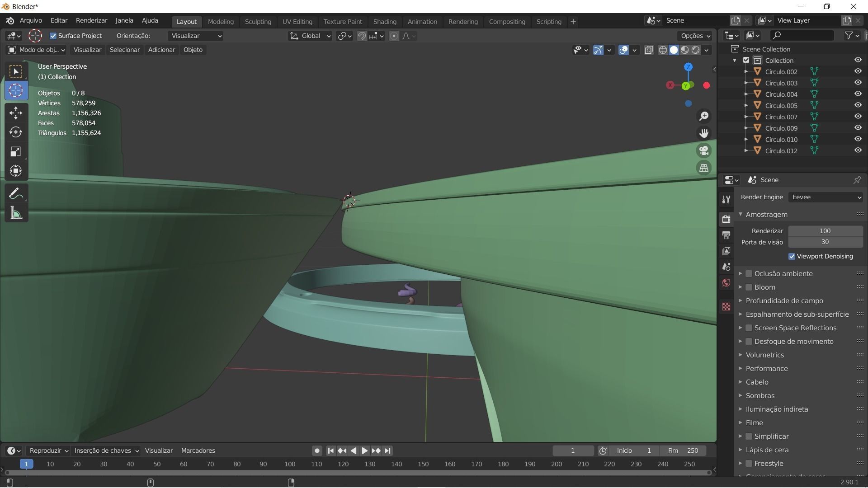
Task: Uncheck Viewport Denoising
Action: [792, 256]
